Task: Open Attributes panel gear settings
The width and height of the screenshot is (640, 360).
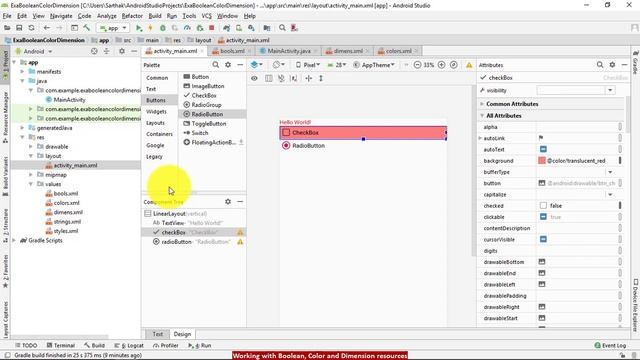Action: pyautogui.click(x=612, y=65)
